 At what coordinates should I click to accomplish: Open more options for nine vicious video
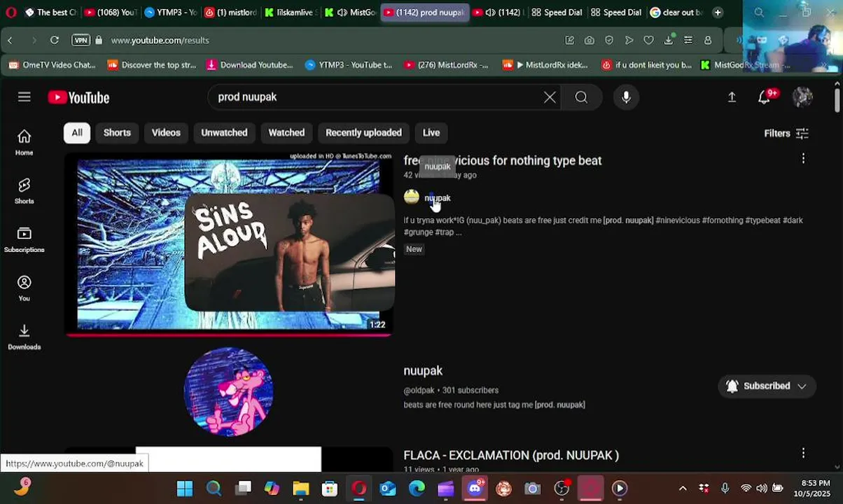click(803, 159)
